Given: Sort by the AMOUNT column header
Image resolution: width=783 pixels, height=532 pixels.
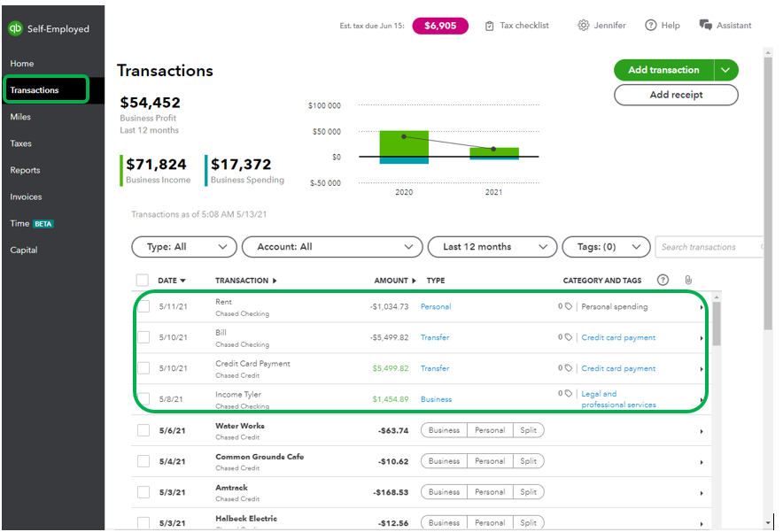Looking at the screenshot, I should 394,281.
